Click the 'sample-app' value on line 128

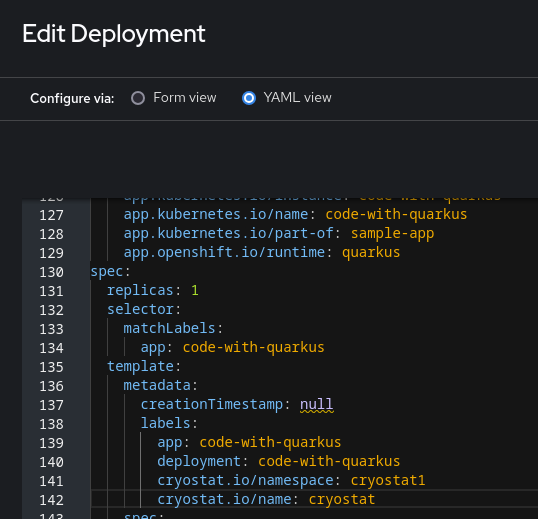tap(392, 233)
